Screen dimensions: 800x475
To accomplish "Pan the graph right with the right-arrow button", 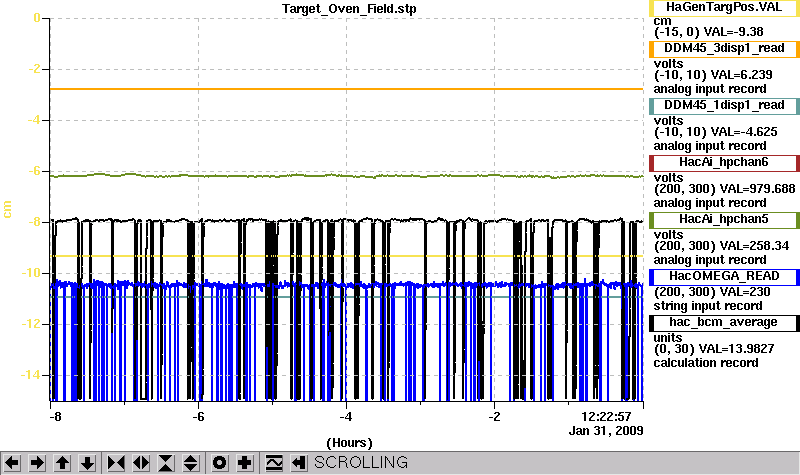I will tap(37, 463).
